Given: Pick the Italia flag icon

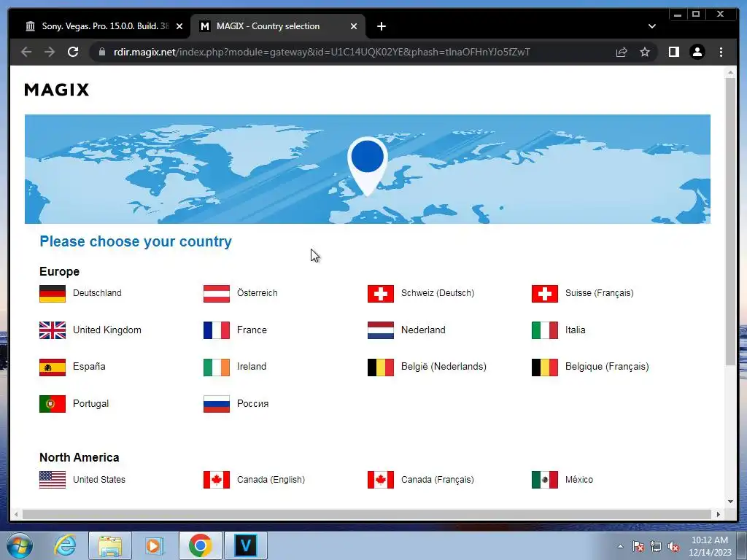Looking at the screenshot, I should [544, 330].
